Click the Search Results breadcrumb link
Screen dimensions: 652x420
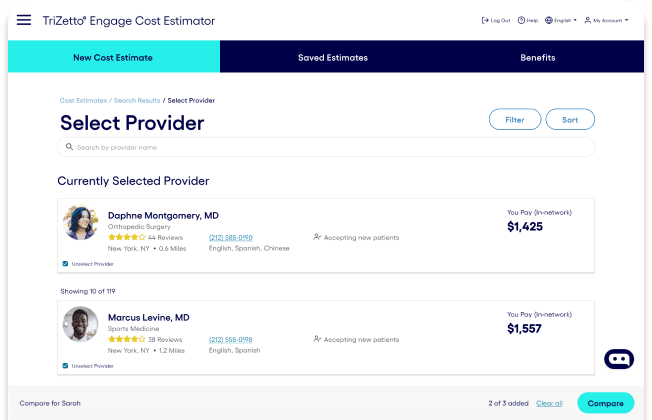click(137, 101)
